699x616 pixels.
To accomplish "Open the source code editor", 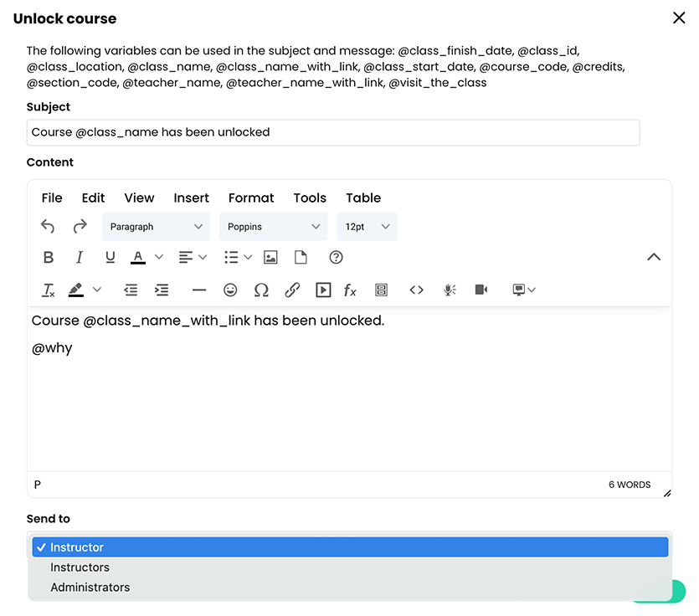I will click(x=416, y=290).
